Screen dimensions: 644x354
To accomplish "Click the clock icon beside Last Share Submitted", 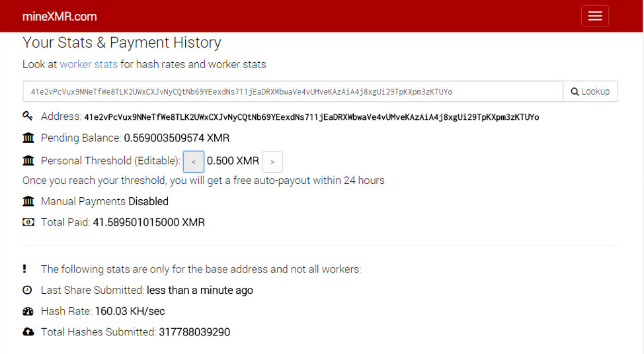I will 27,290.
